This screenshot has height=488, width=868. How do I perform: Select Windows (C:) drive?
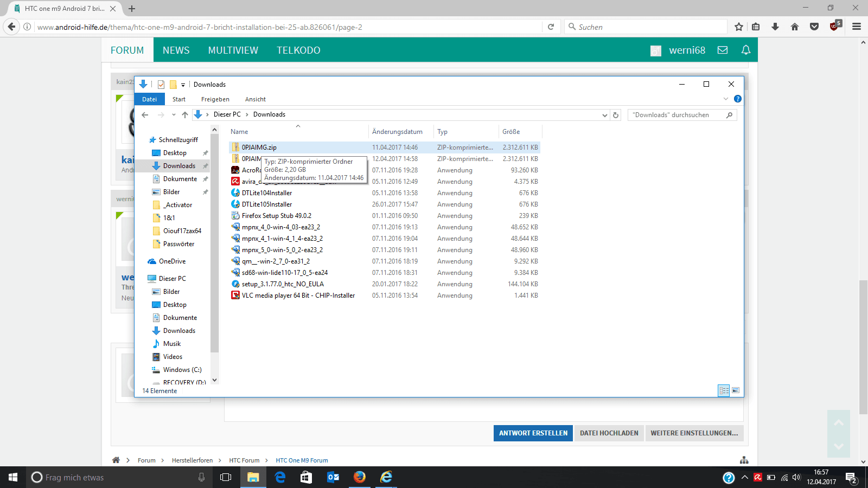(x=182, y=370)
